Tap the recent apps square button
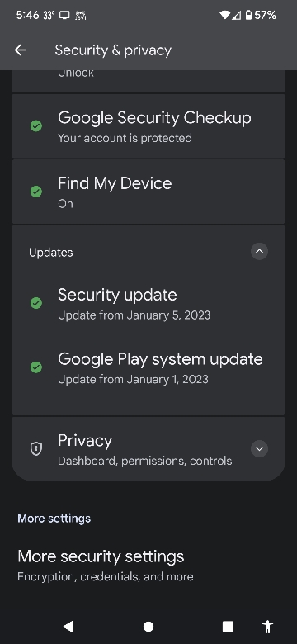This screenshot has width=297, height=644. (228, 627)
